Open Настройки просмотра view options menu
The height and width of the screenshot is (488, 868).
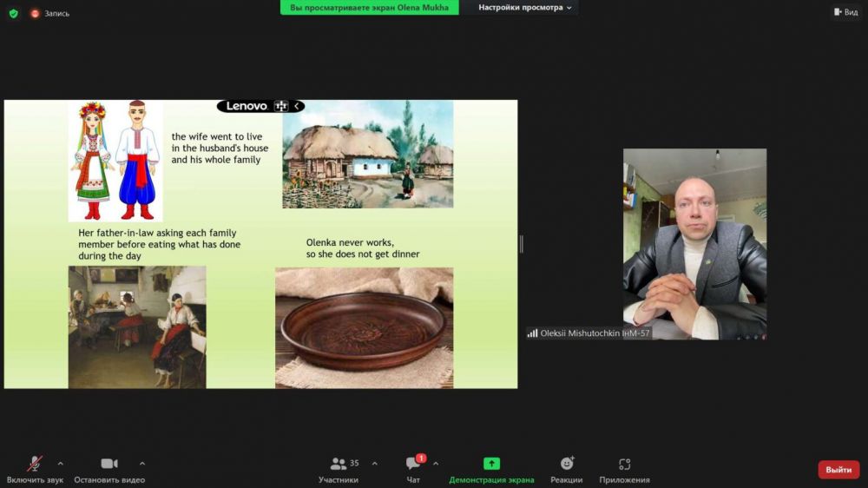[x=526, y=8]
